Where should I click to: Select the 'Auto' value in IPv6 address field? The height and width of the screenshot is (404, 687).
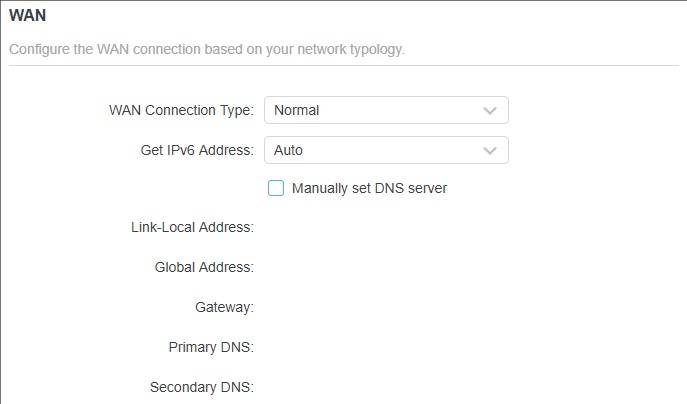click(289, 150)
